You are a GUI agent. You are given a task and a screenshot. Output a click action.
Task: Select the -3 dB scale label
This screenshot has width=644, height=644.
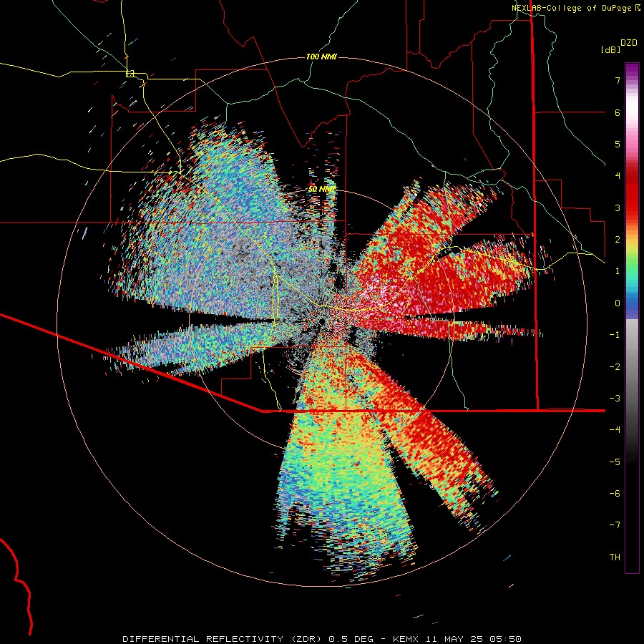[615, 399]
